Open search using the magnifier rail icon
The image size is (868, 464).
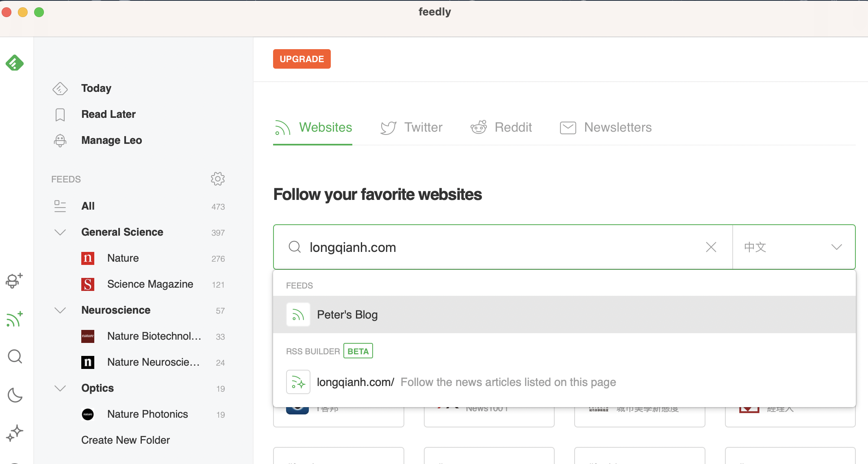click(x=15, y=357)
